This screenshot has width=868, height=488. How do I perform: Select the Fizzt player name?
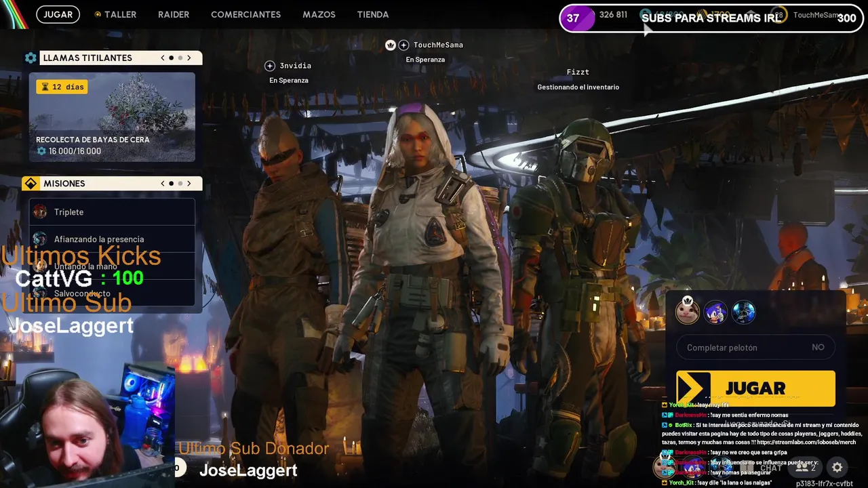(578, 72)
